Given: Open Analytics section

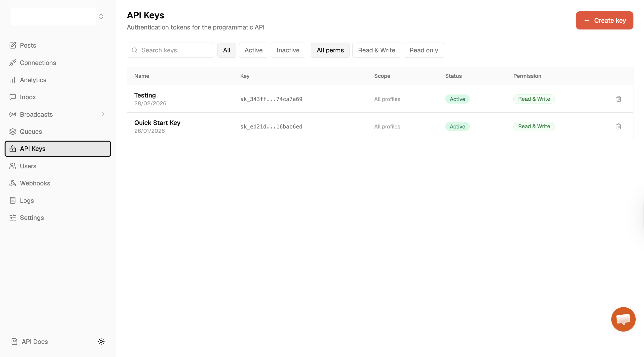Looking at the screenshot, I should (33, 80).
